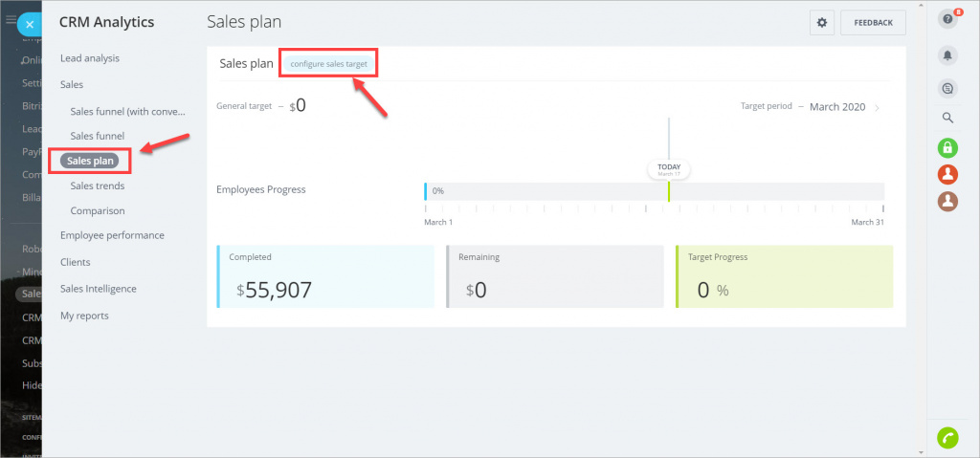Screen dimensions: 980x458
Task: Open the settings gear button
Action: [x=822, y=23]
